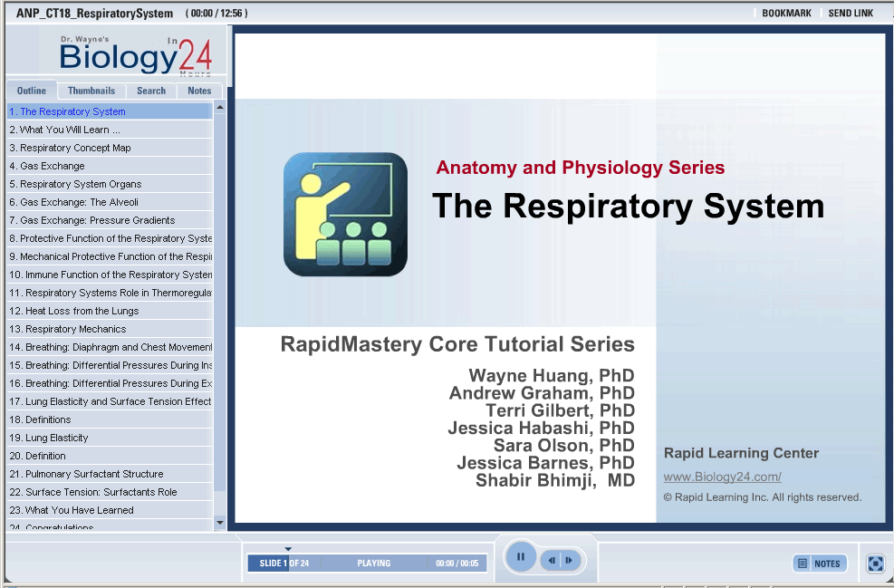Click BOOKMARK in the top bar
The image size is (894, 588).
coord(786,14)
